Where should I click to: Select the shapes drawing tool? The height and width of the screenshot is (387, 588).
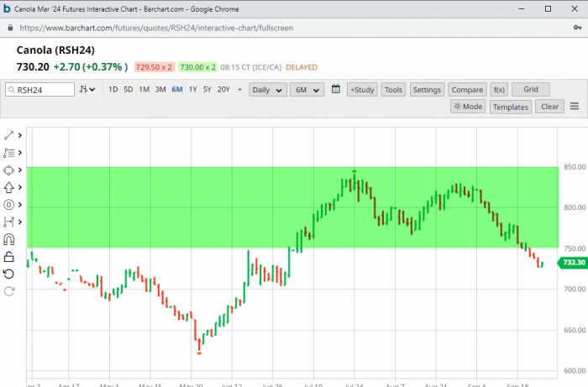8,170
